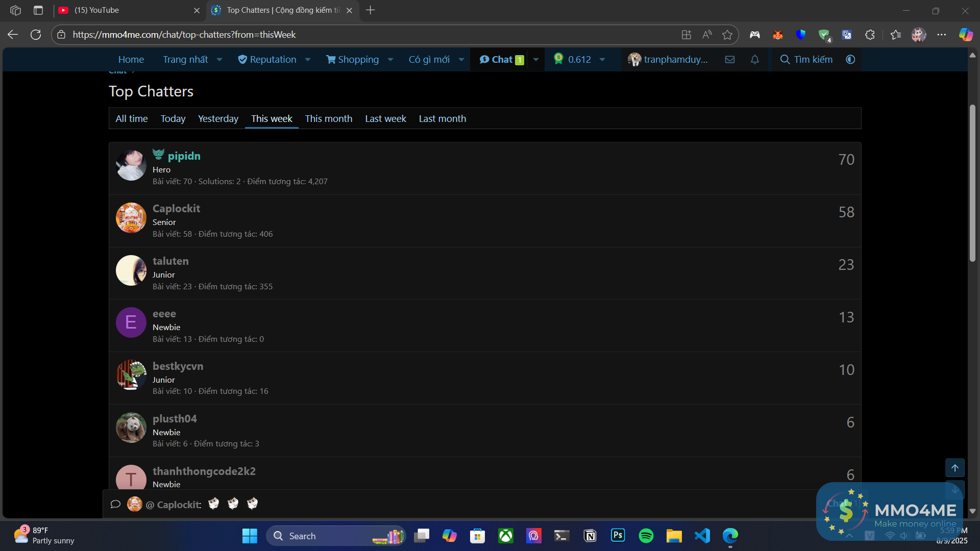Switch to the This month tab

click(x=329, y=119)
